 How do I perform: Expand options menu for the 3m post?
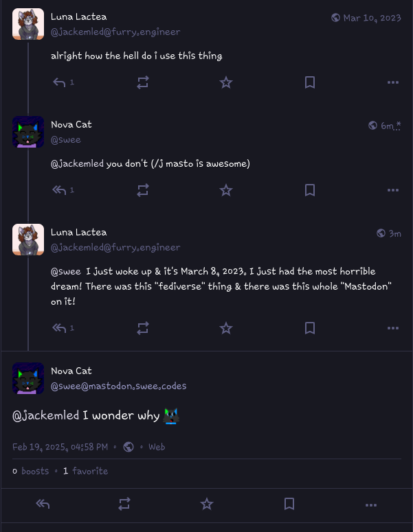click(x=393, y=328)
